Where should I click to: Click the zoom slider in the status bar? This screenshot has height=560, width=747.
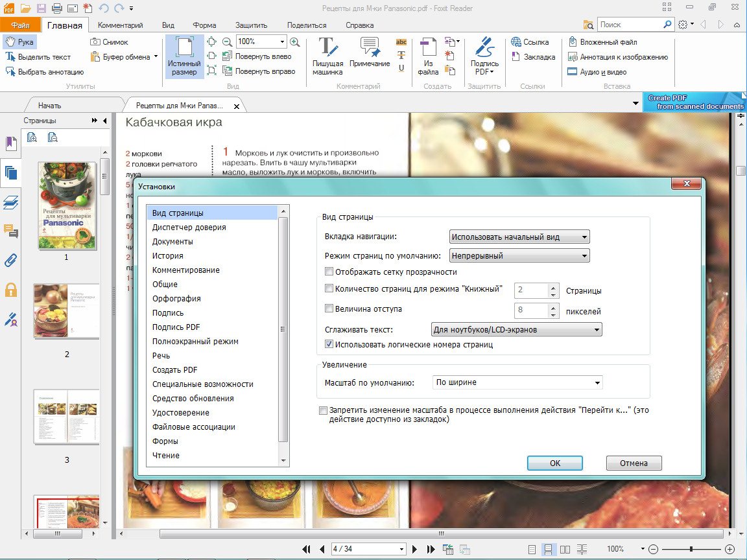click(x=691, y=549)
